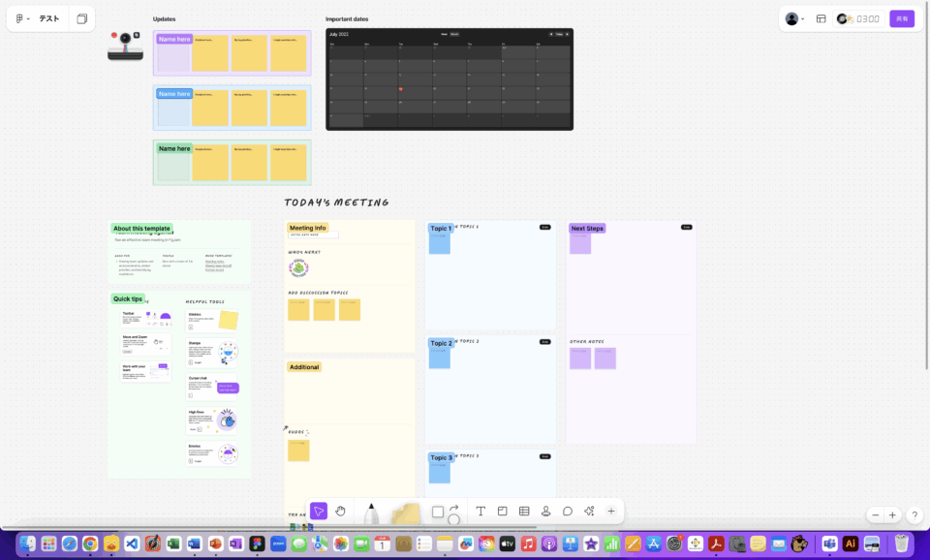Zoom out with the minus button
Viewport: 930px width, 560px height.
[876, 515]
